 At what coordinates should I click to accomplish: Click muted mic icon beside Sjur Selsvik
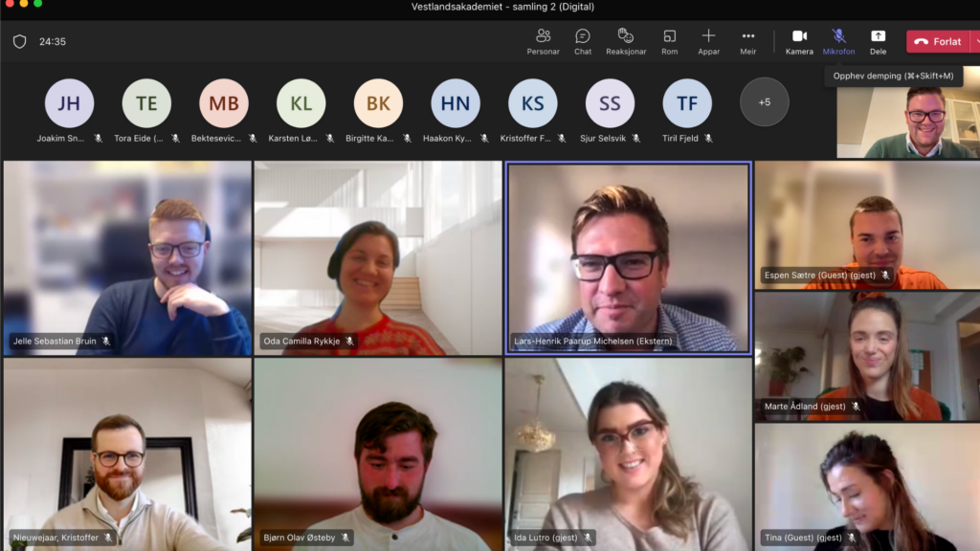(636, 139)
